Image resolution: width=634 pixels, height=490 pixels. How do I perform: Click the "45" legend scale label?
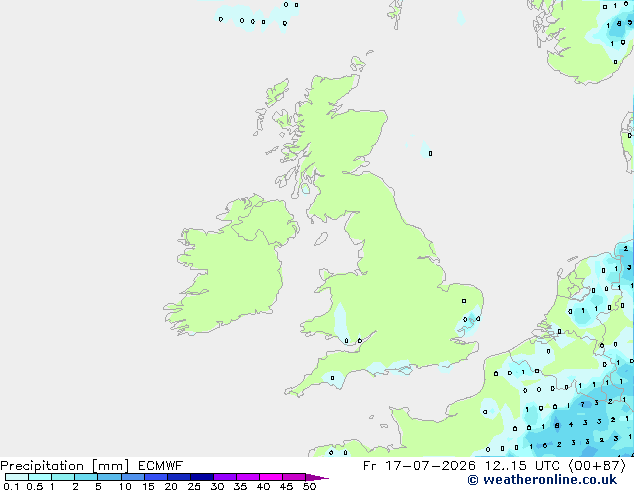point(286,486)
